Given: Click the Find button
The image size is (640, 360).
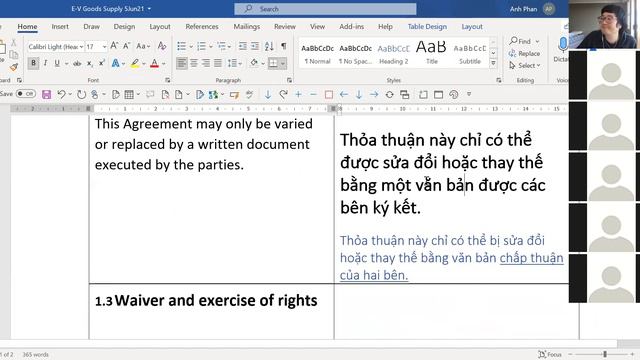Looking at the screenshot, I should click(x=520, y=41).
